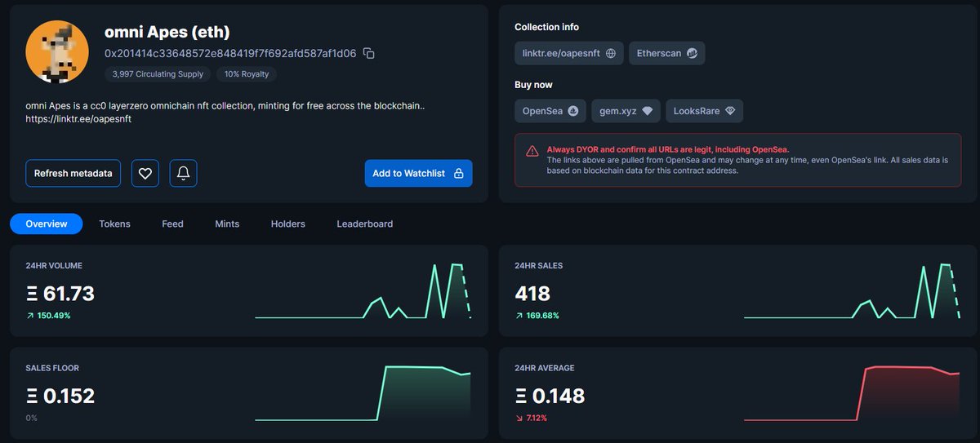980x443 pixels.
Task: Click the LooksRare logo icon
Action: point(730,111)
